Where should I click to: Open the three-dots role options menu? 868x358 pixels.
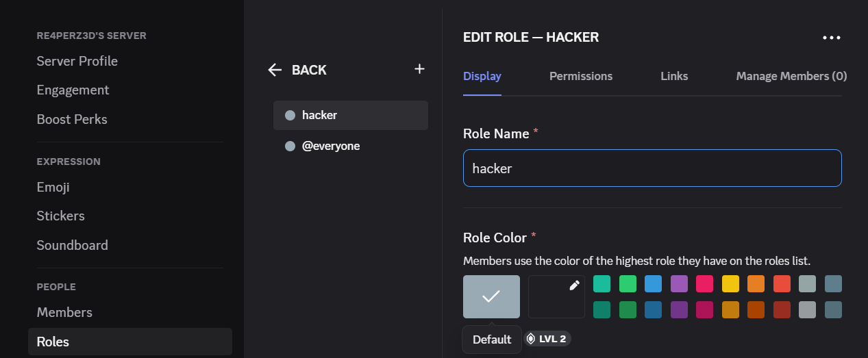pos(832,38)
